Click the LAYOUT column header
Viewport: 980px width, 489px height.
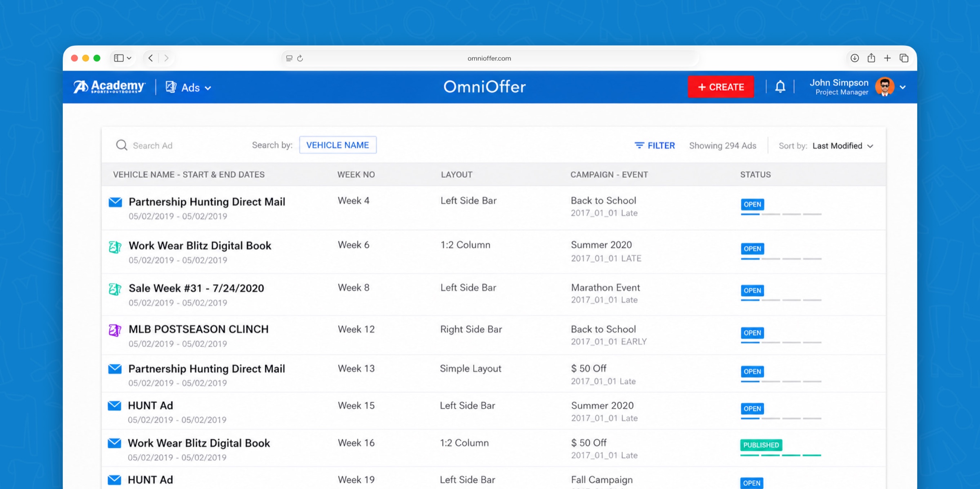tap(457, 174)
